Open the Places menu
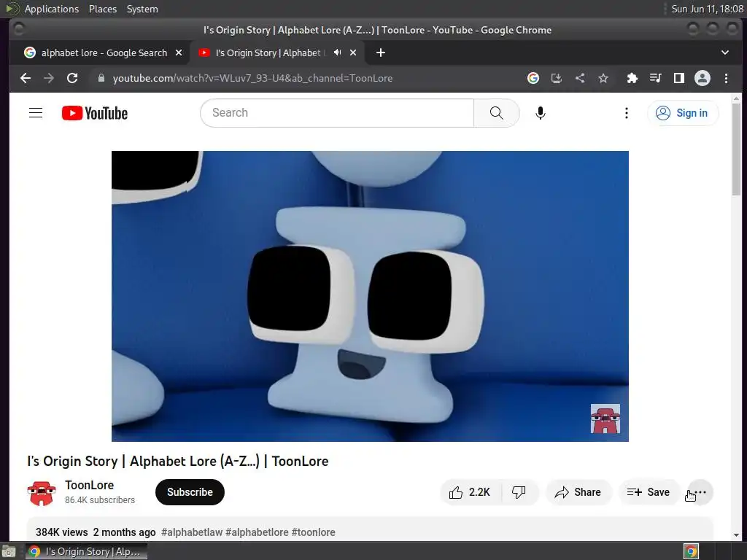The height and width of the screenshot is (560, 747). [103, 9]
